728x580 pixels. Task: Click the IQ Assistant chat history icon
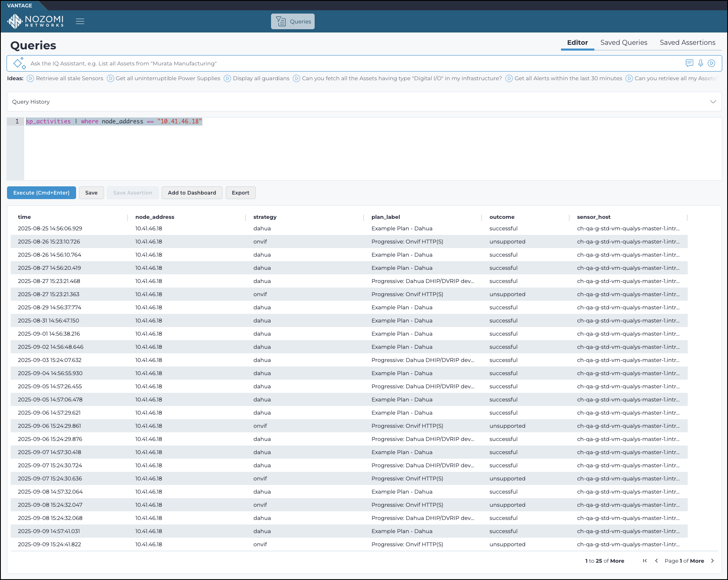(x=689, y=63)
